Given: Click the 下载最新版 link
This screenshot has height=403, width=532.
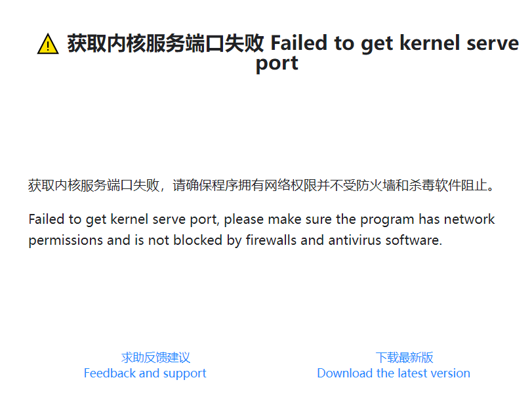Looking at the screenshot, I should pyautogui.click(x=404, y=358).
